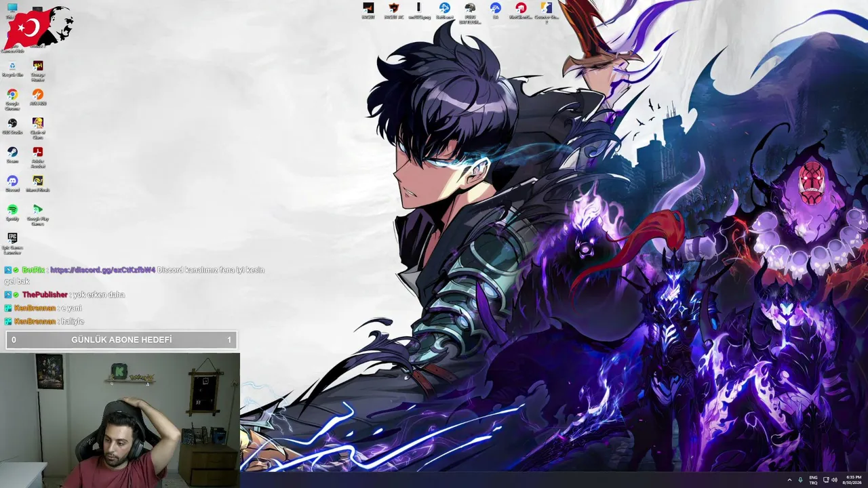The width and height of the screenshot is (868, 488).
Task: Launch Steam from the desktop
Action: tap(12, 155)
